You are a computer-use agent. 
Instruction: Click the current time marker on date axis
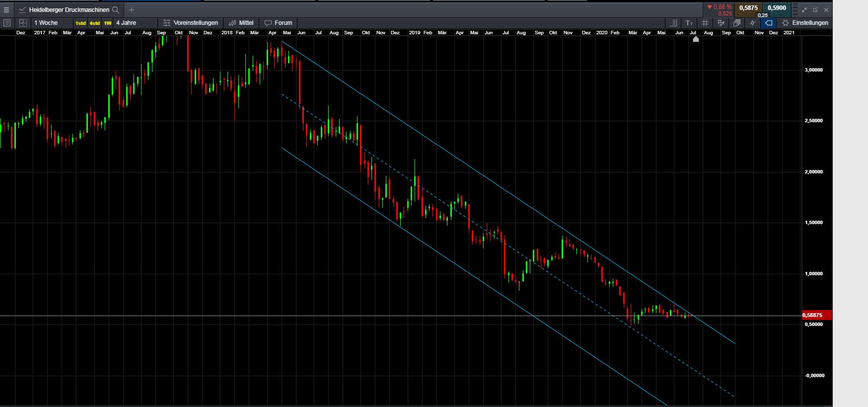tap(696, 39)
